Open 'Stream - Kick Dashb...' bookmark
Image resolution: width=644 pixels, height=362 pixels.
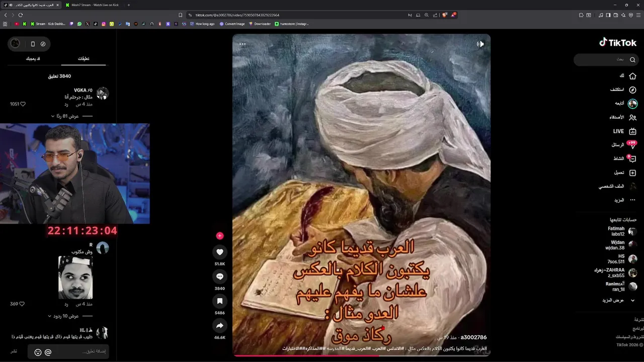(x=48, y=24)
